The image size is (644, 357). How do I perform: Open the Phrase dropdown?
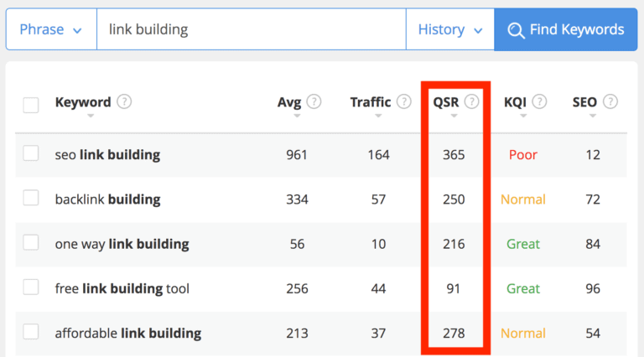click(x=51, y=29)
